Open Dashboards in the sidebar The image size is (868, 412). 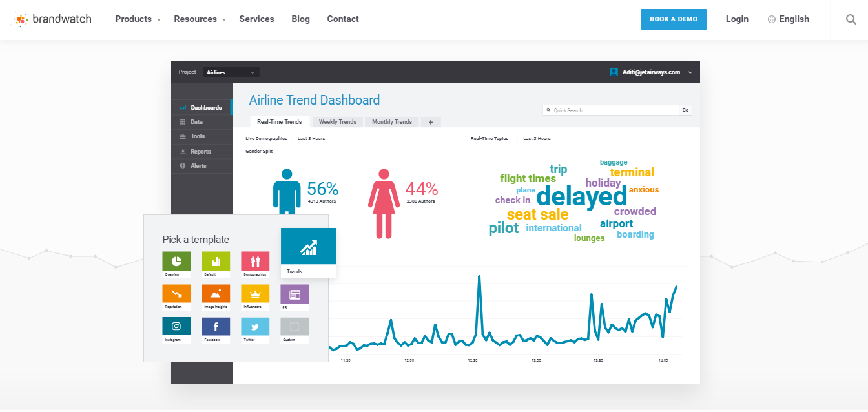point(201,108)
